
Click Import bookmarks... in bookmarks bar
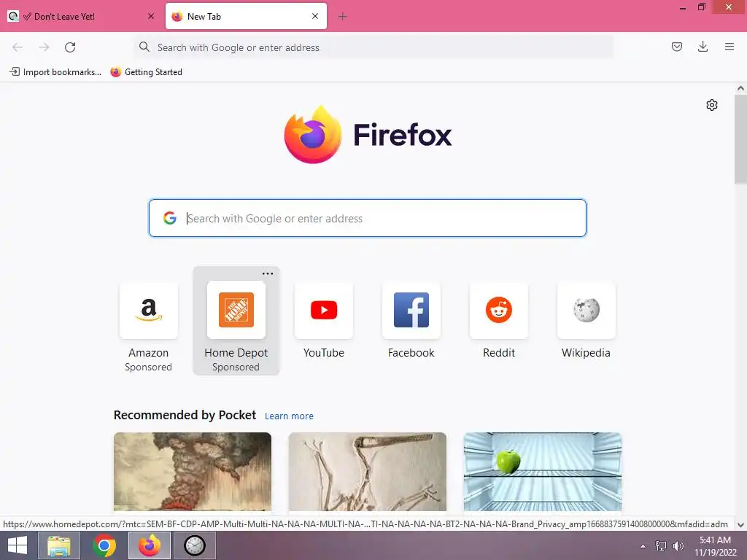(55, 72)
